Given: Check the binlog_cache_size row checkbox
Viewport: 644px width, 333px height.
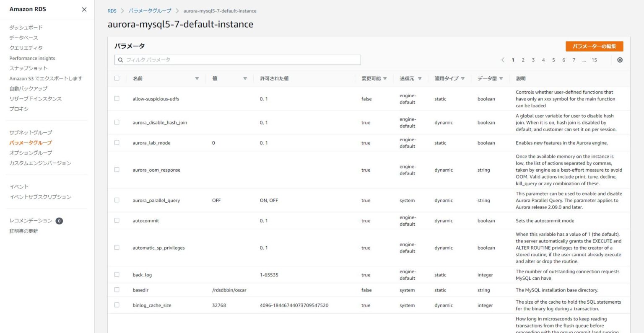Looking at the screenshot, I should point(117,305).
